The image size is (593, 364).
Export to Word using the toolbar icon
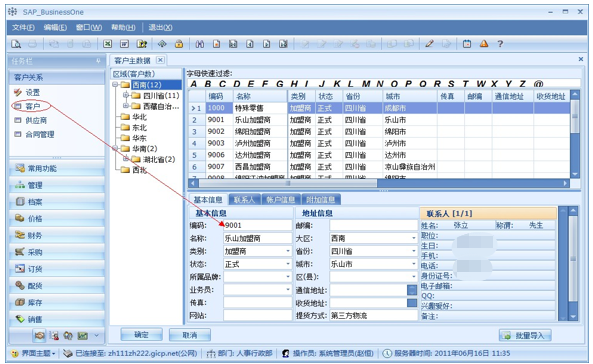click(124, 44)
